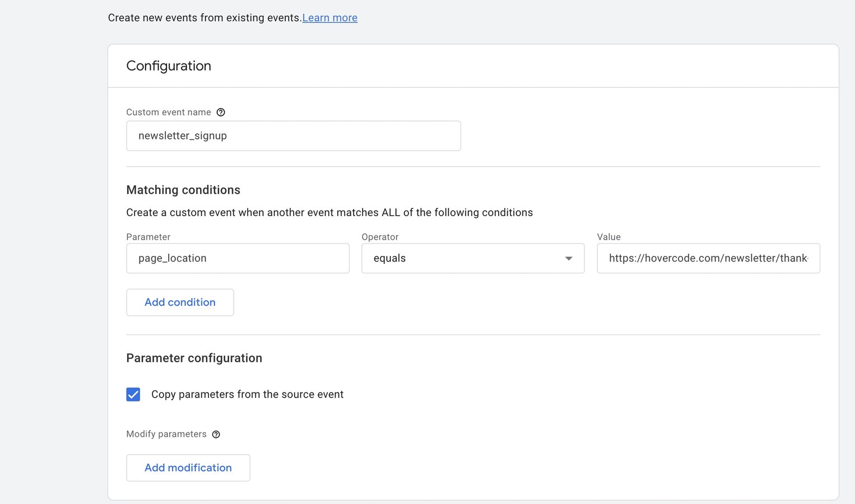
Task: Uncheck Copy parameters from the source event
Action: [133, 394]
